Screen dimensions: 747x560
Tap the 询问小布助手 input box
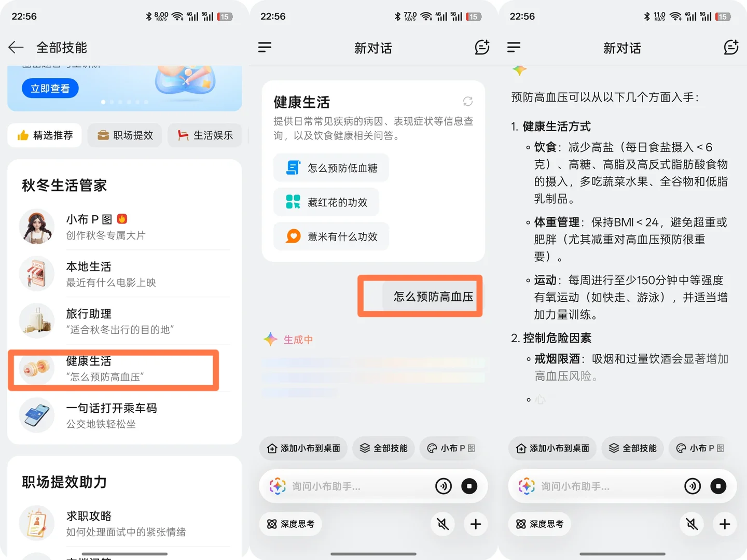point(358,486)
